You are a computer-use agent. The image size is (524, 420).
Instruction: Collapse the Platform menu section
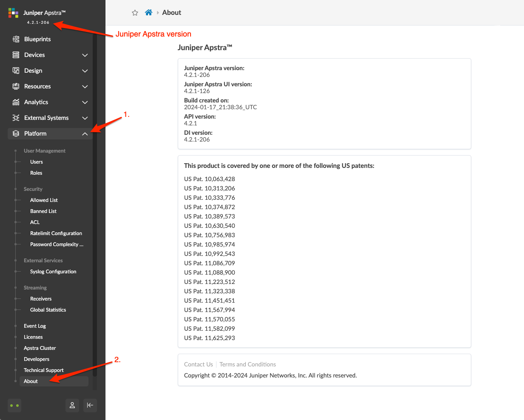tap(85, 134)
